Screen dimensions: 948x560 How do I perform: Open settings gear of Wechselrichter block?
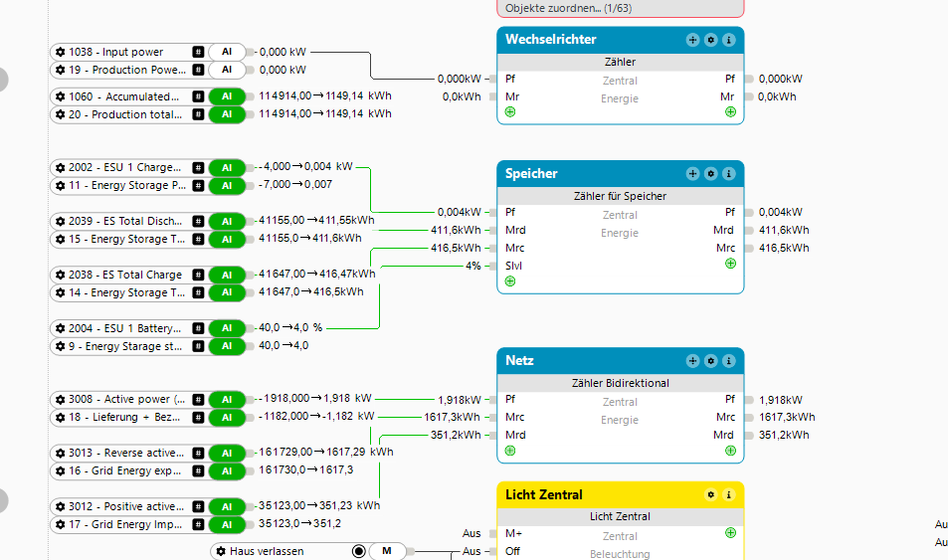click(x=711, y=40)
